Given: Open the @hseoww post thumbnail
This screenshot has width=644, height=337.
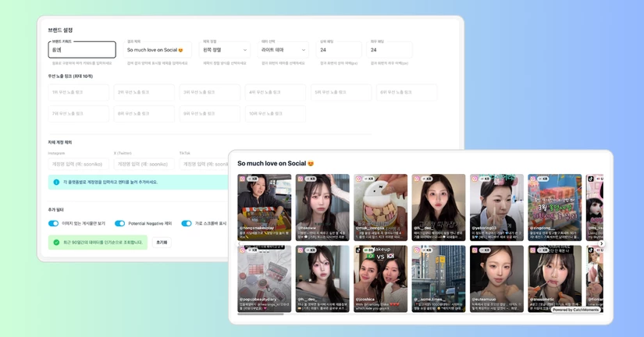Looking at the screenshot, I should (322, 208).
